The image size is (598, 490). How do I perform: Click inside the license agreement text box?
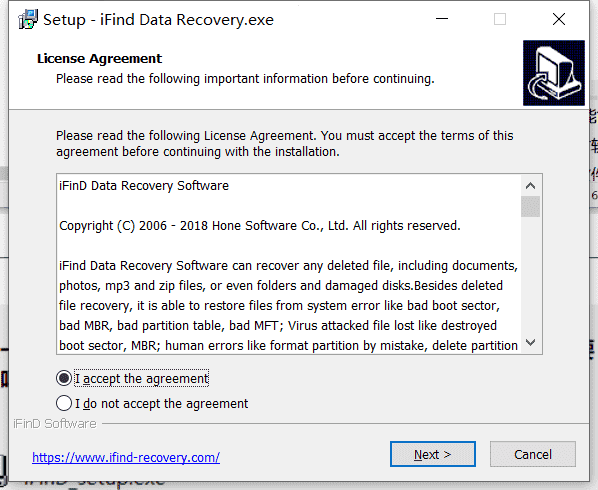(x=289, y=264)
